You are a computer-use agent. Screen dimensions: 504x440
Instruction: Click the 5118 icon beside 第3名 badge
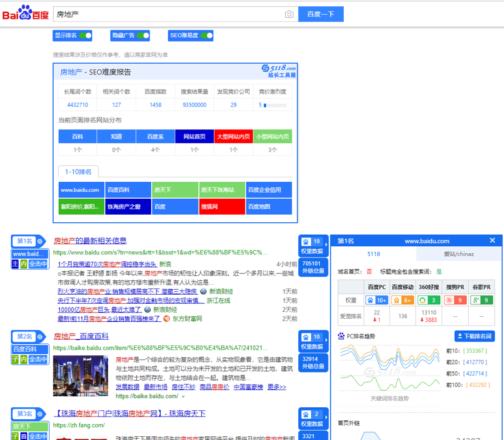click(x=40, y=414)
